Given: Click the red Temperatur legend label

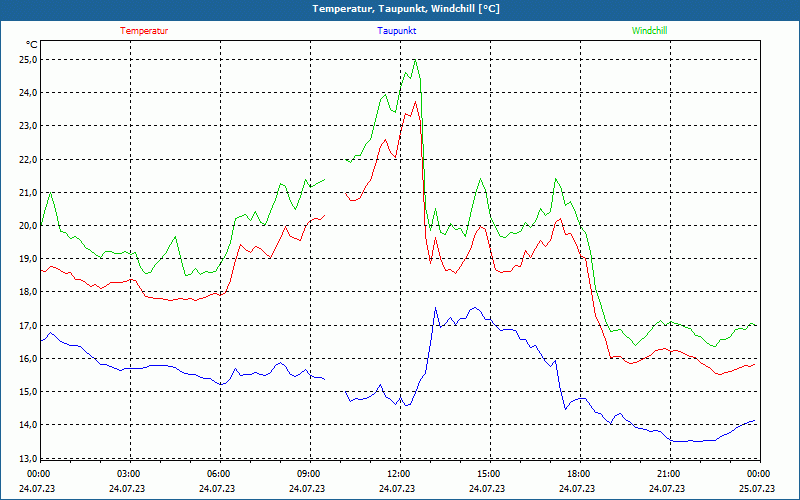Looking at the screenshot, I should (144, 31).
